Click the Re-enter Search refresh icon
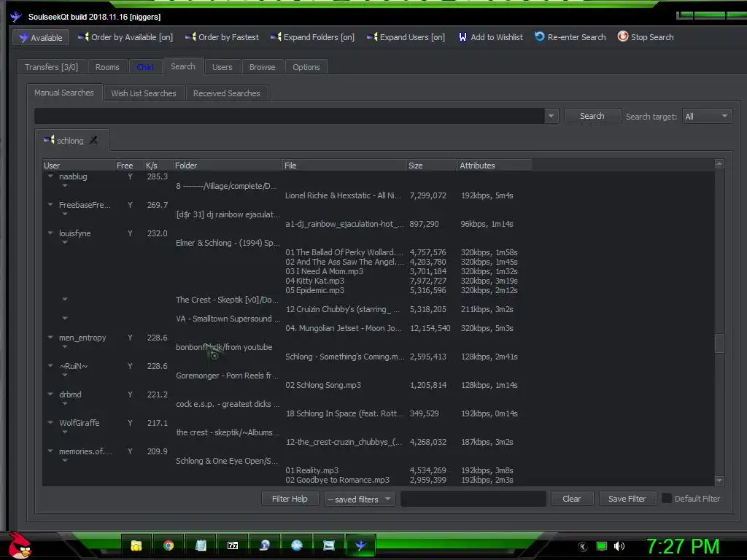Viewport: 747px width, 560px height. pyautogui.click(x=539, y=36)
